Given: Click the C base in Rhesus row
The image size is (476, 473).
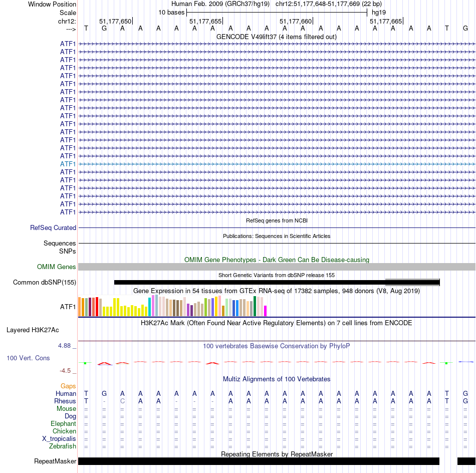Looking at the screenshot, I should tap(122, 401).
